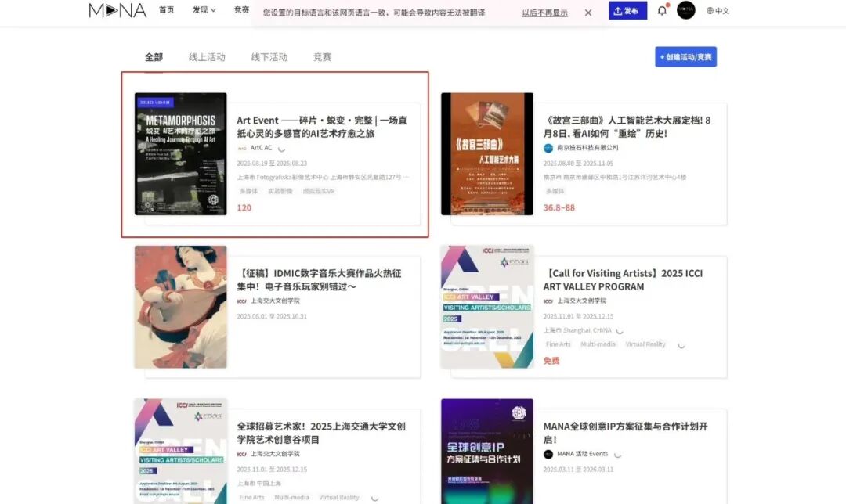
Task: Open the MANA logo home link
Action: pos(117,10)
